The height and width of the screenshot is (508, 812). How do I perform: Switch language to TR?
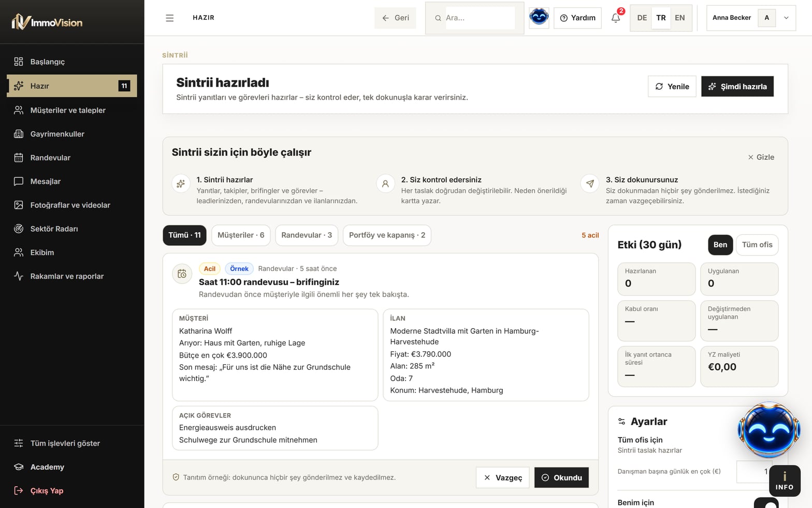[661, 18]
